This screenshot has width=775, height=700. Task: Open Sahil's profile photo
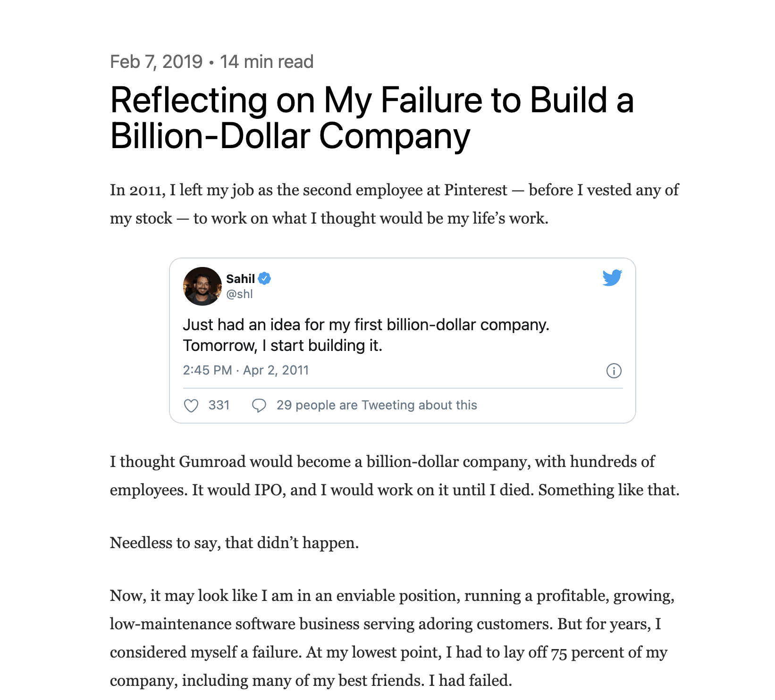point(202,286)
